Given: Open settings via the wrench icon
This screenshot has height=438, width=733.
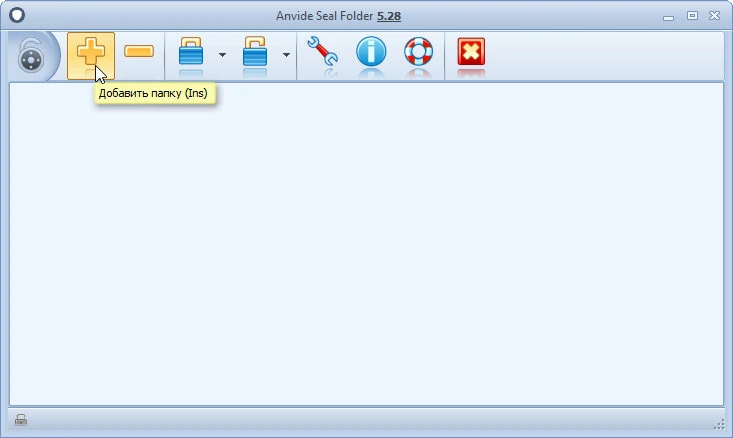Looking at the screenshot, I should [323, 51].
